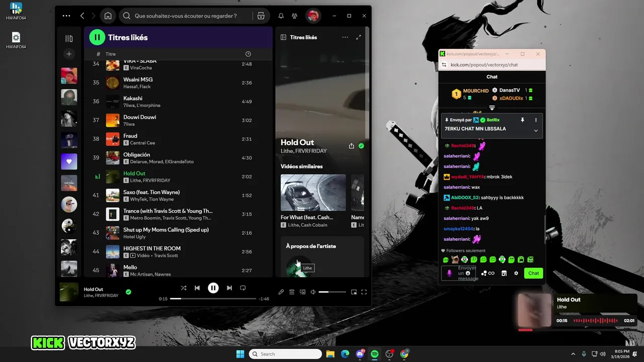The image size is (644, 362).
Task: Open the play queue icon
Action: tap(292, 292)
